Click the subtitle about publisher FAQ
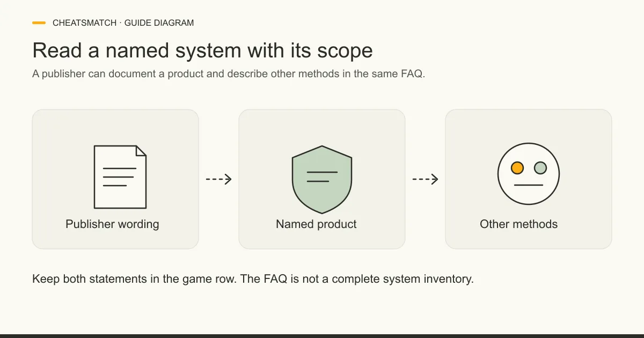The width and height of the screenshot is (644, 338). coord(229,74)
